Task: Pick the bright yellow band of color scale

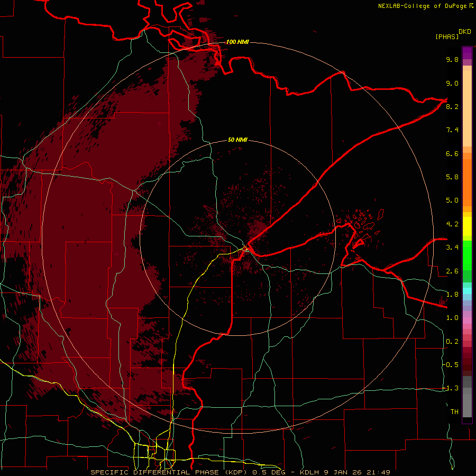Action: point(467,226)
